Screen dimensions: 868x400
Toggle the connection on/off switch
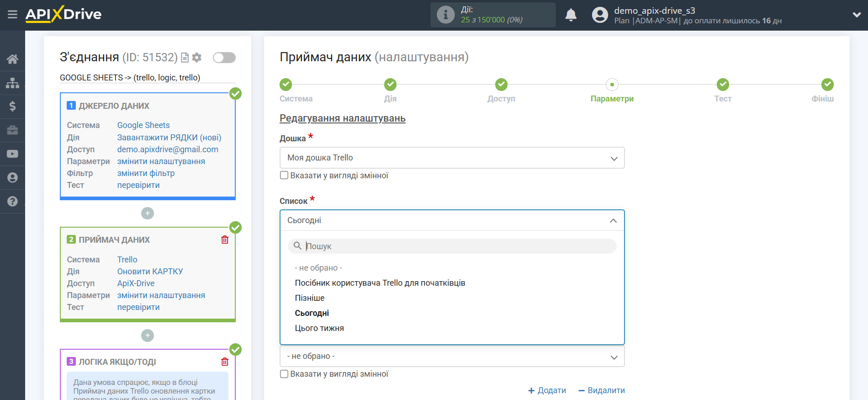pyautogui.click(x=224, y=58)
